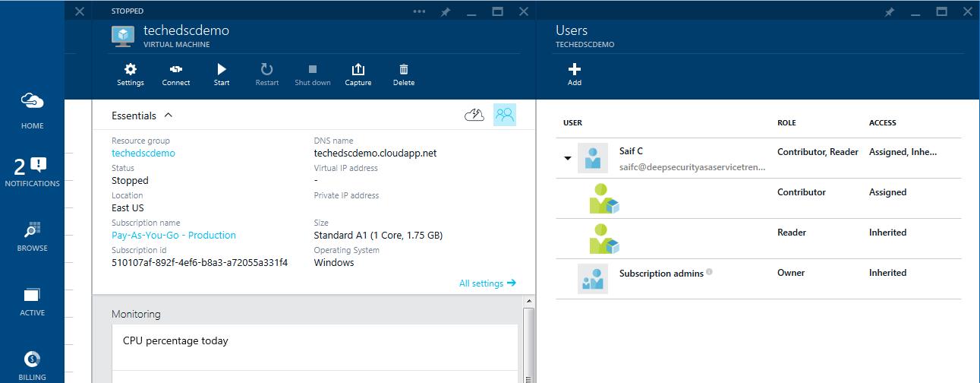The width and height of the screenshot is (980, 383).
Task: Open Settings for the virtual machine
Action: click(x=131, y=74)
